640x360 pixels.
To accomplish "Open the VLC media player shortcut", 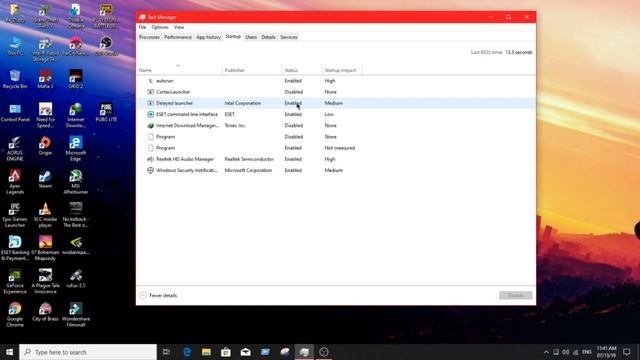I will 45,216.
